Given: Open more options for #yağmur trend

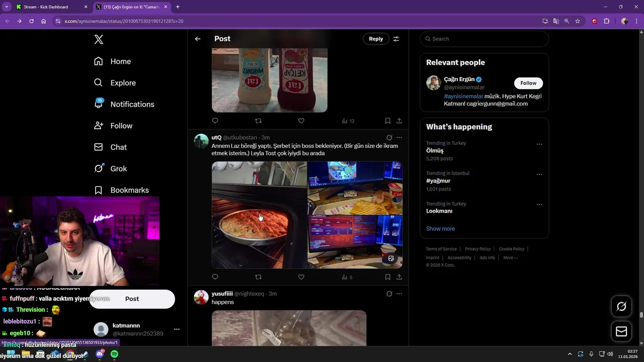Looking at the screenshot, I should (539, 174).
